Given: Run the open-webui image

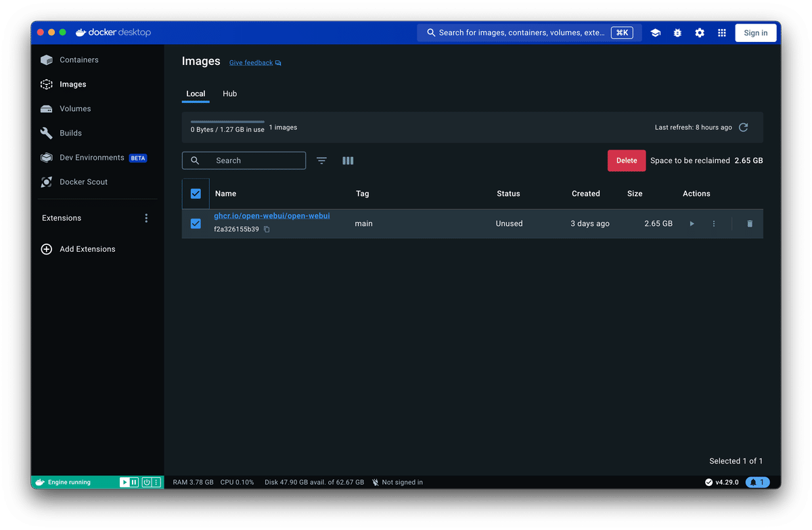Looking at the screenshot, I should pos(692,223).
